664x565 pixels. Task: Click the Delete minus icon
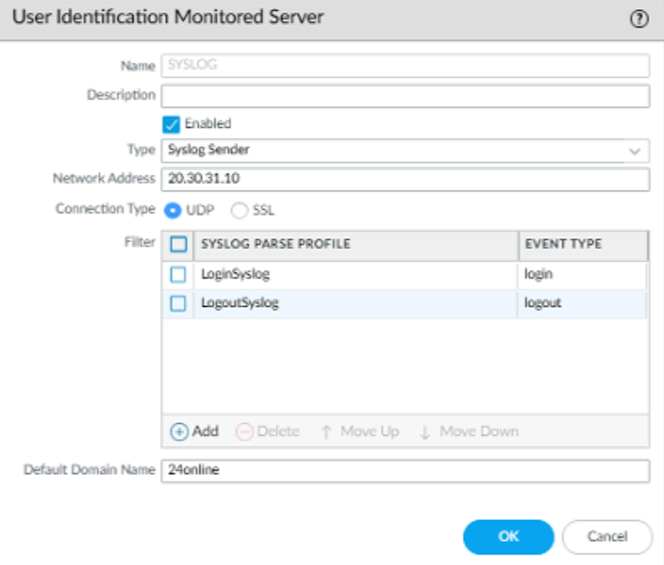[244, 432]
